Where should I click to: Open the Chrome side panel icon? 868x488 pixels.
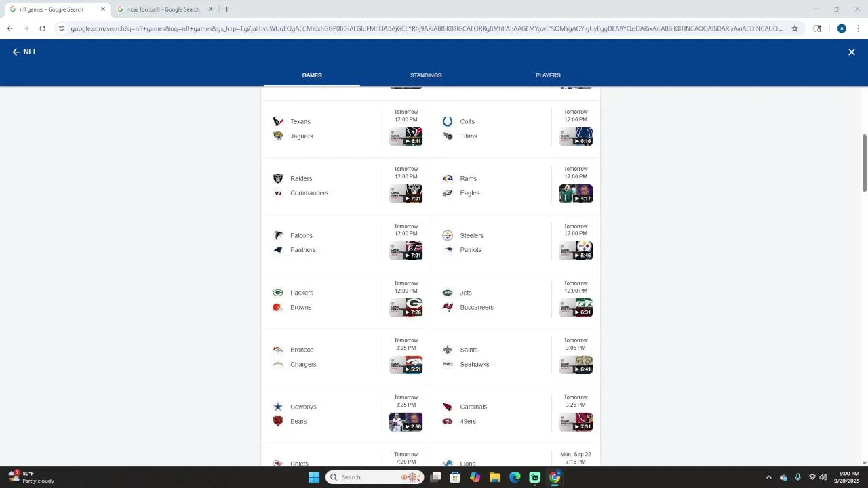(817, 28)
